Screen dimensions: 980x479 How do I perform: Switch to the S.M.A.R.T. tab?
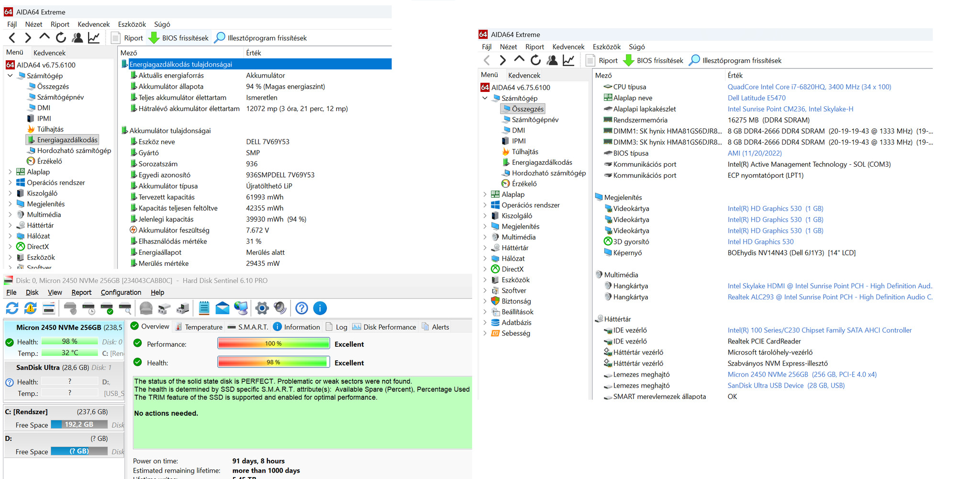click(248, 327)
